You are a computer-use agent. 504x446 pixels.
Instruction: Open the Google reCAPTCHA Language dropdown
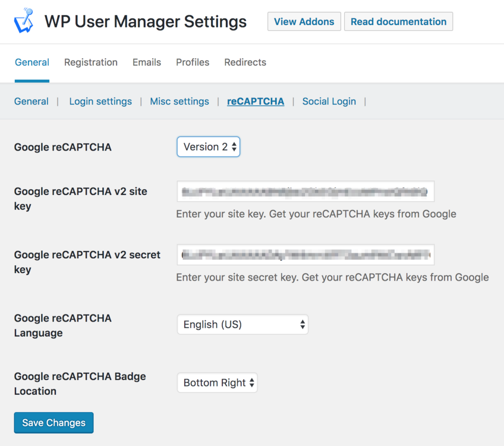click(x=242, y=324)
